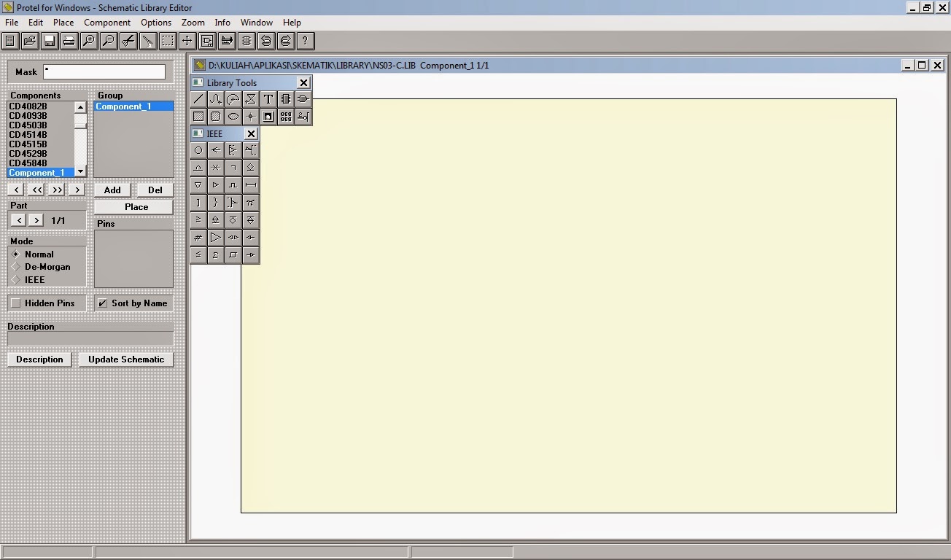This screenshot has width=951, height=560.
Task: Select the Arc tool in Library Tools
Action: click(x=233, y=98)
